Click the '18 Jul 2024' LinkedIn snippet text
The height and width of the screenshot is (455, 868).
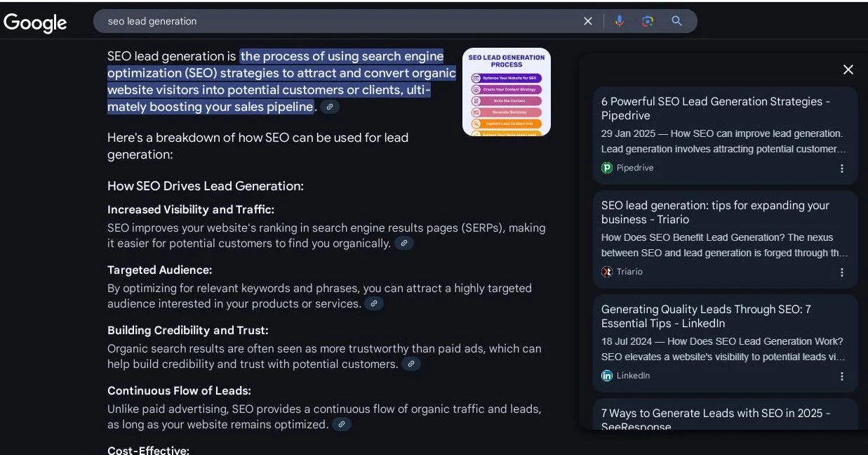click(x=723, y=349)
